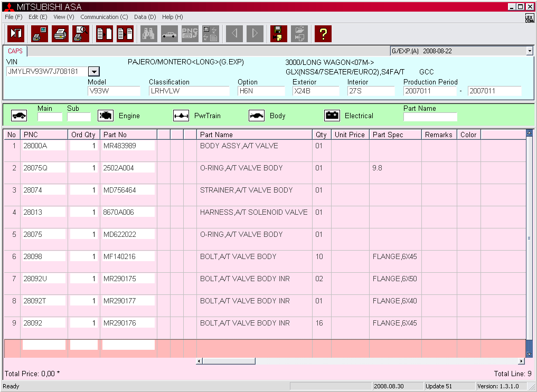
Task: Click the Remarks column header
Action: tap(439, 135)
